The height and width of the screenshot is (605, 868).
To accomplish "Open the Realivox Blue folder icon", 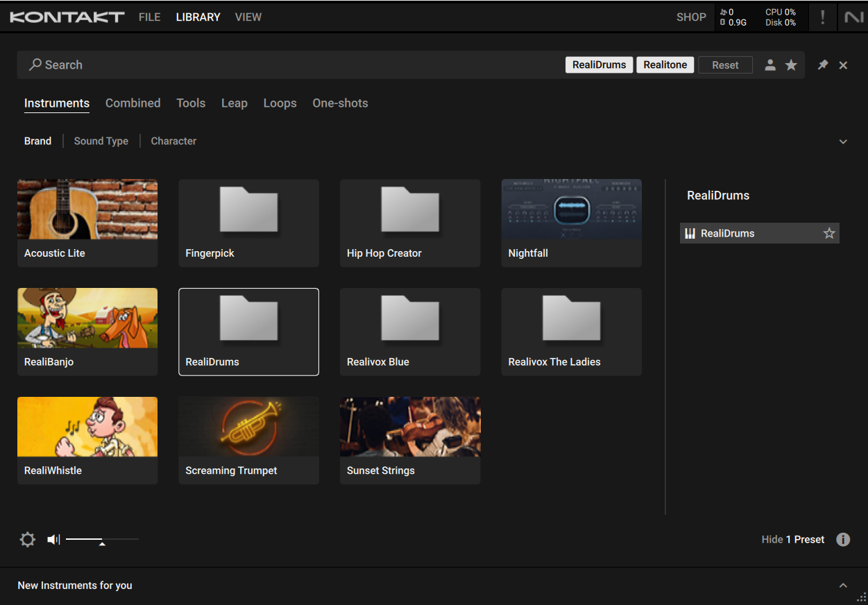I will (x=410, y=318).
